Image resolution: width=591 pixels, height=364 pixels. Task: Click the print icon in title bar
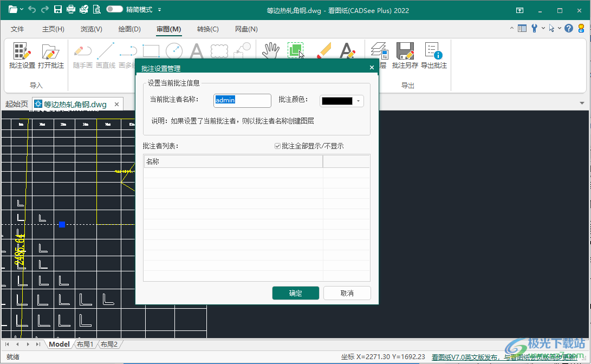click(x=70, y=9)
